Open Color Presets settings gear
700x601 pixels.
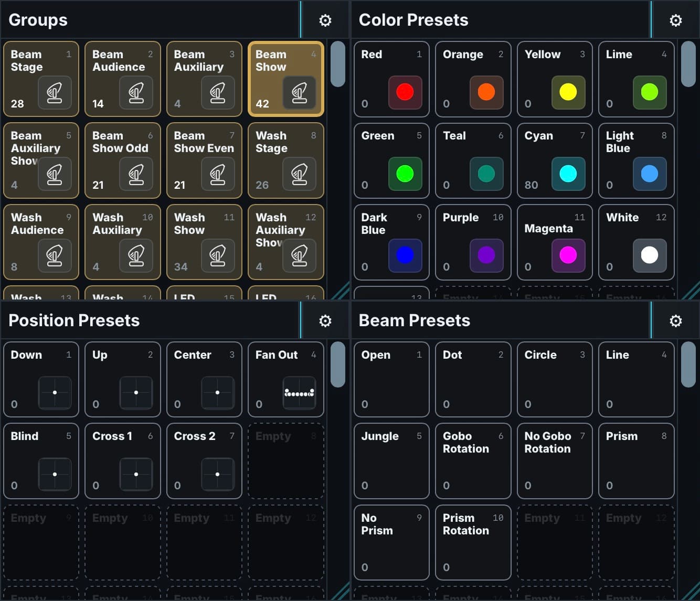pos(676,20)
